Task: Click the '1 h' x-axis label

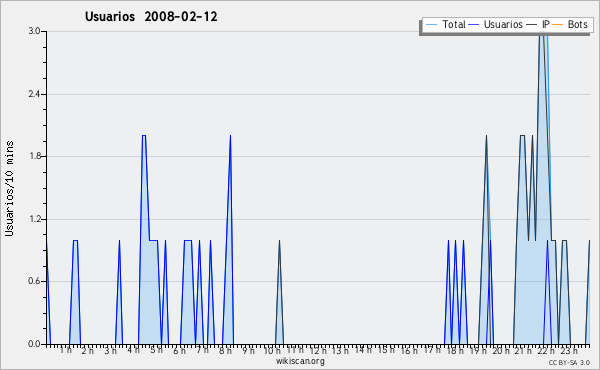Action: click(65, 350)
